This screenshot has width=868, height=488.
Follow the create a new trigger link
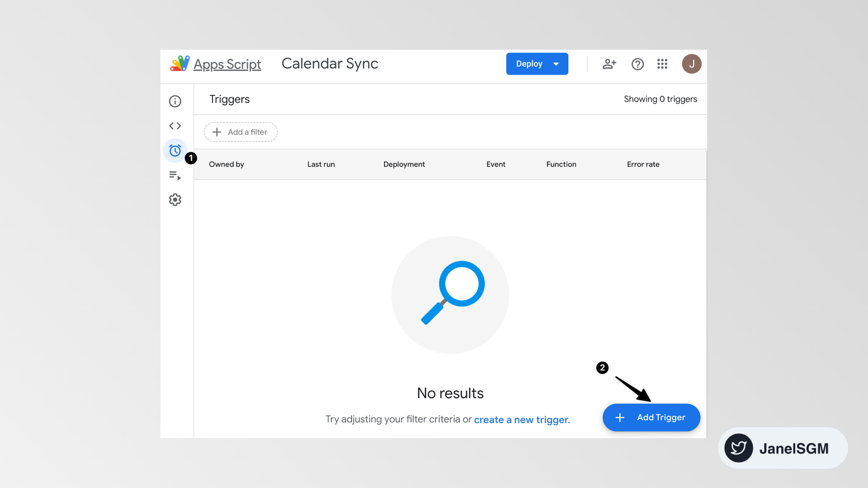pyautogui.click(x=522, y=419)
